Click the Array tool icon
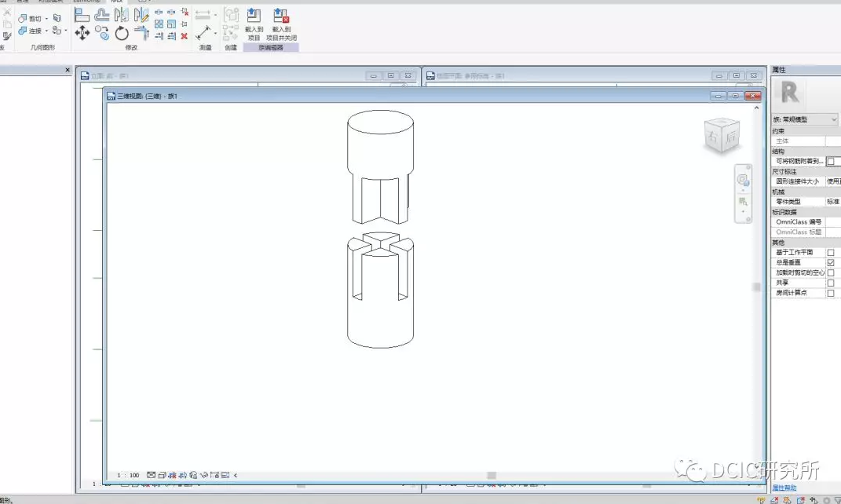 [159, 24]
